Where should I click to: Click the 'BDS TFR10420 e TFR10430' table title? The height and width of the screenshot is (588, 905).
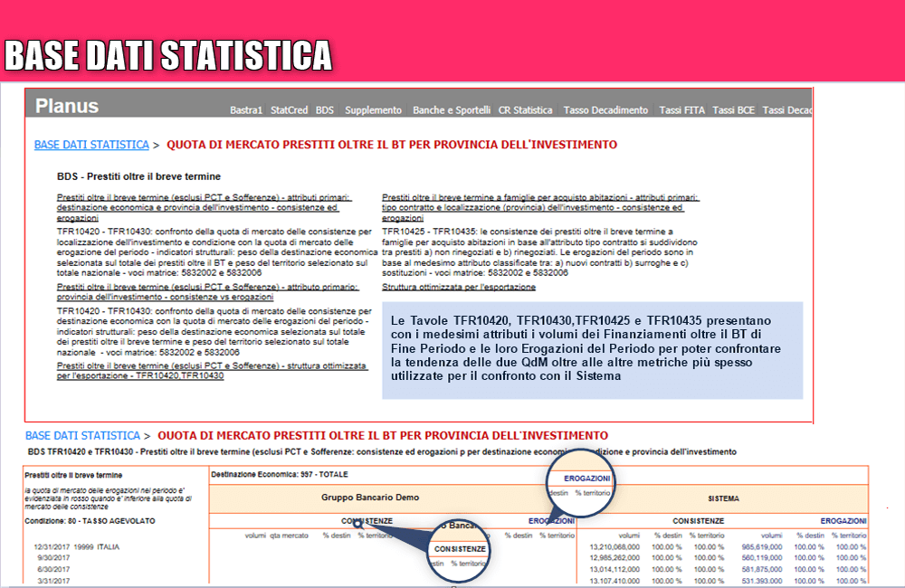(x=382, y=451)
